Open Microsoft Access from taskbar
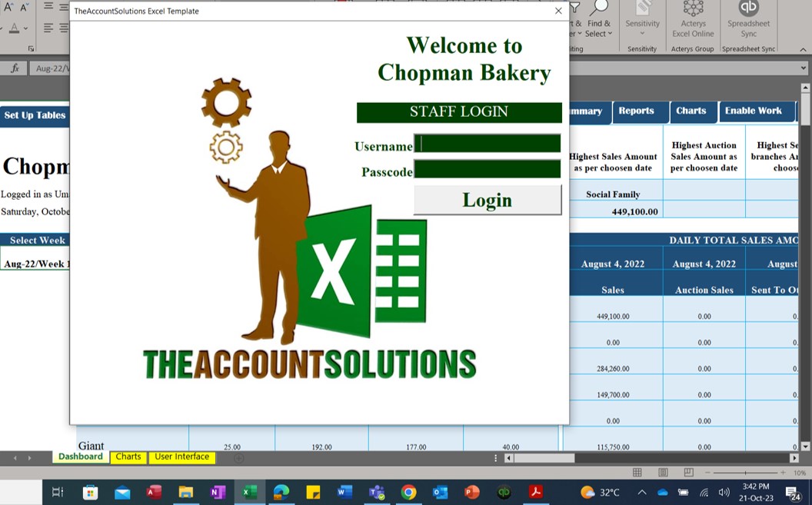 tap(154, 492)
